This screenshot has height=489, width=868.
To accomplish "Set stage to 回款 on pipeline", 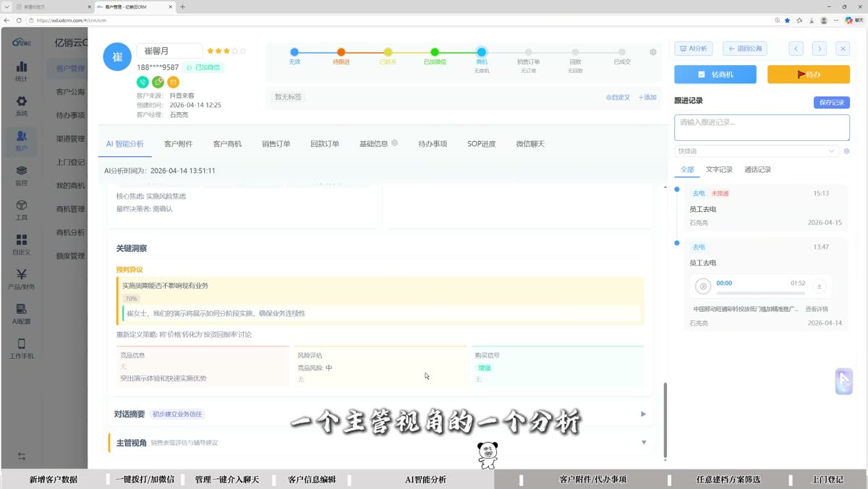I will point(575,52).
